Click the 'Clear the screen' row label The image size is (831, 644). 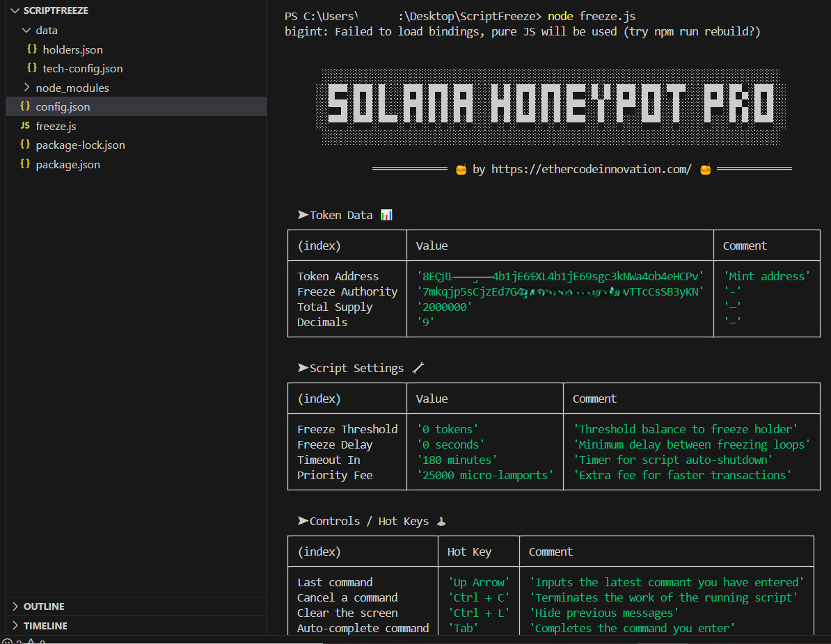point(347,613)
